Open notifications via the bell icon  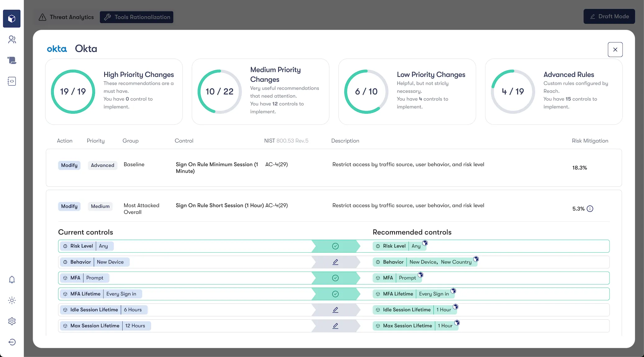(x=11, y=280)
